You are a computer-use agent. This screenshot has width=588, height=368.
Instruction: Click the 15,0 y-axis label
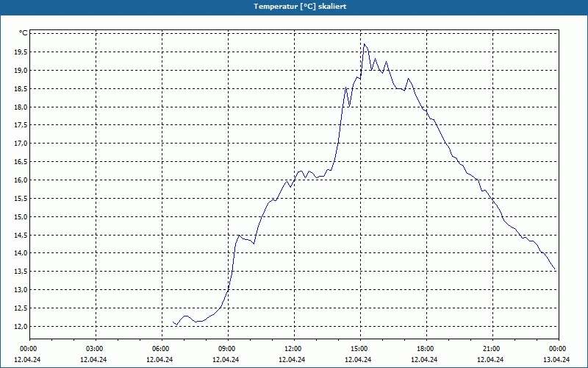coord(21,216)
